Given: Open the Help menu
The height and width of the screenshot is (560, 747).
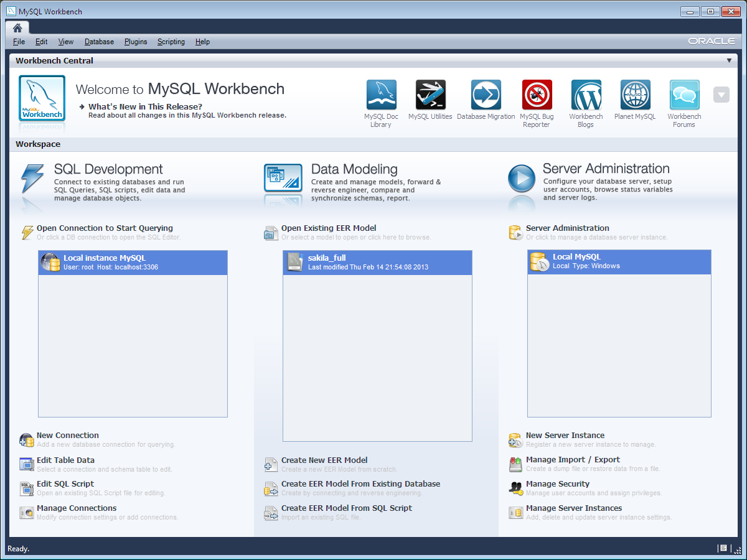Looking at the screenshot, I should click(x=202, y=42).
